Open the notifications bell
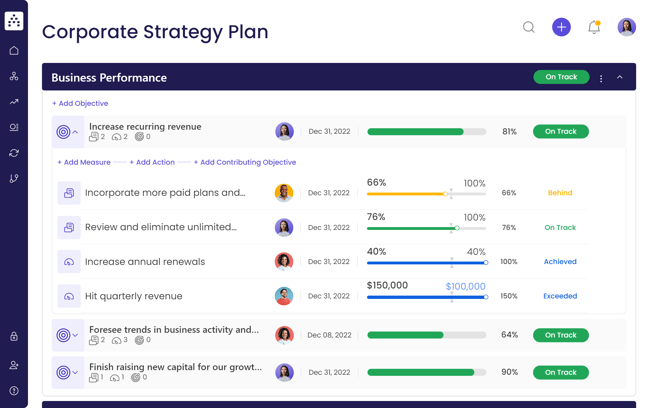 [594, 28]
